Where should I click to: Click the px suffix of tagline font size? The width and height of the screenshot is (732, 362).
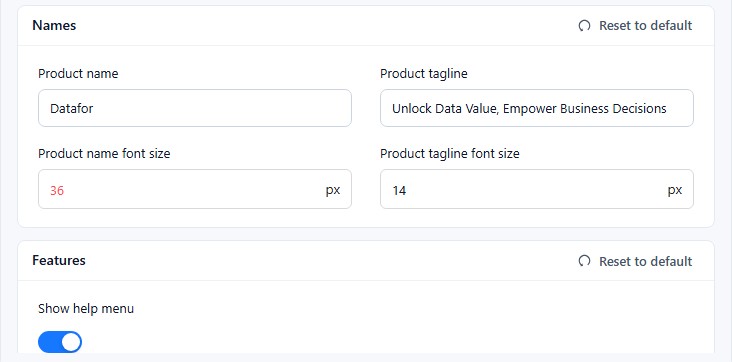675,190
